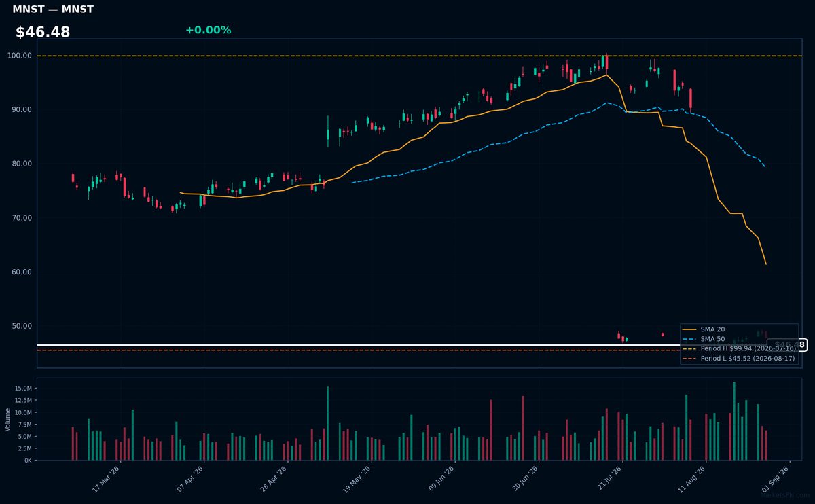Click the +0.00% change value
Image resolution: width=815 pixels, height=504 pixels.
pos(208,30)
